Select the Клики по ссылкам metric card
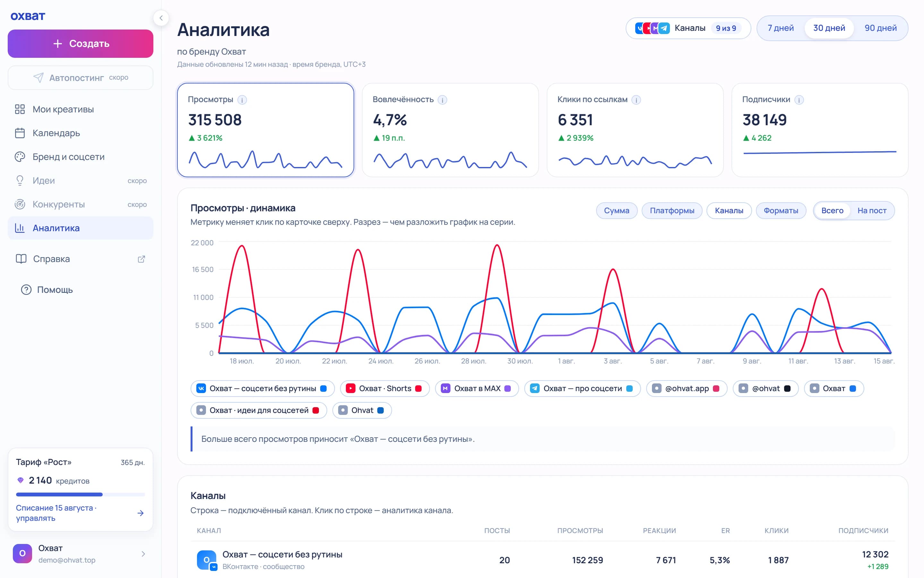 coord(635,130)
